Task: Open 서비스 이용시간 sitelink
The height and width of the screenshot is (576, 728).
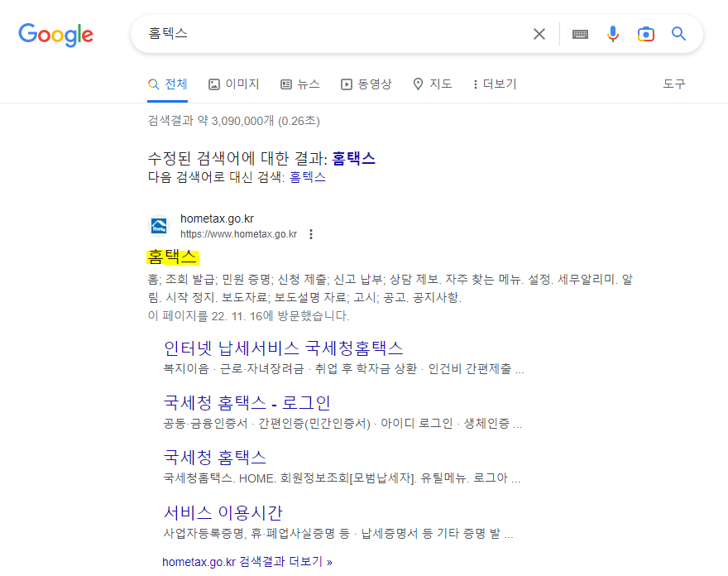Action: [x=223, y=513]
